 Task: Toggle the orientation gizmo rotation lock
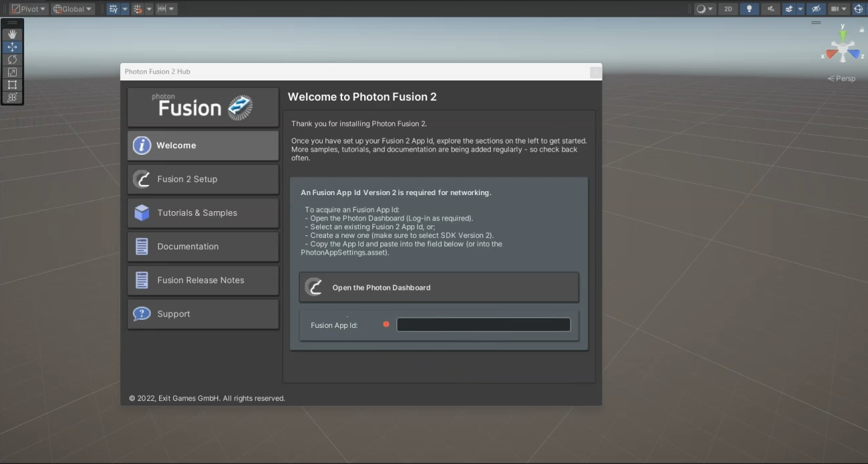[x=861, y=30]
